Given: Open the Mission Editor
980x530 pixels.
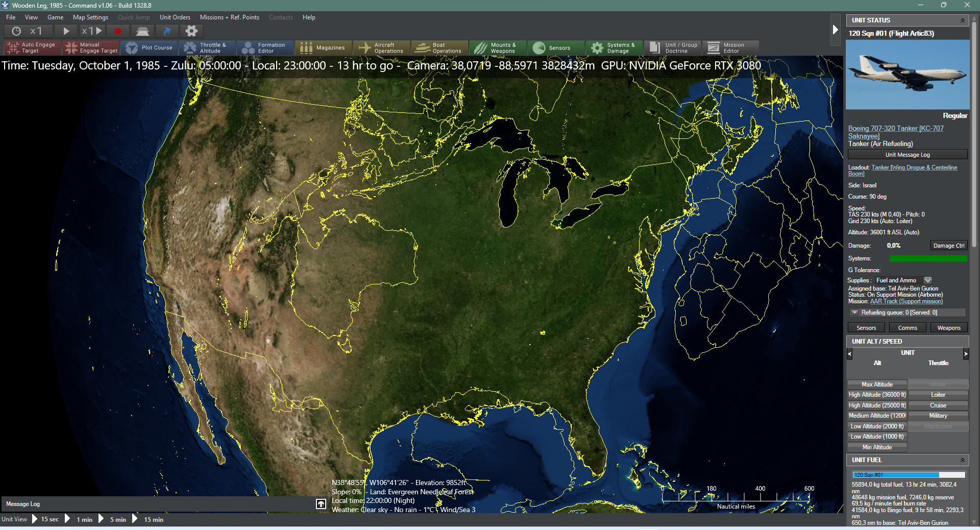Looking at the screenshot, I should tap(731, 48).
